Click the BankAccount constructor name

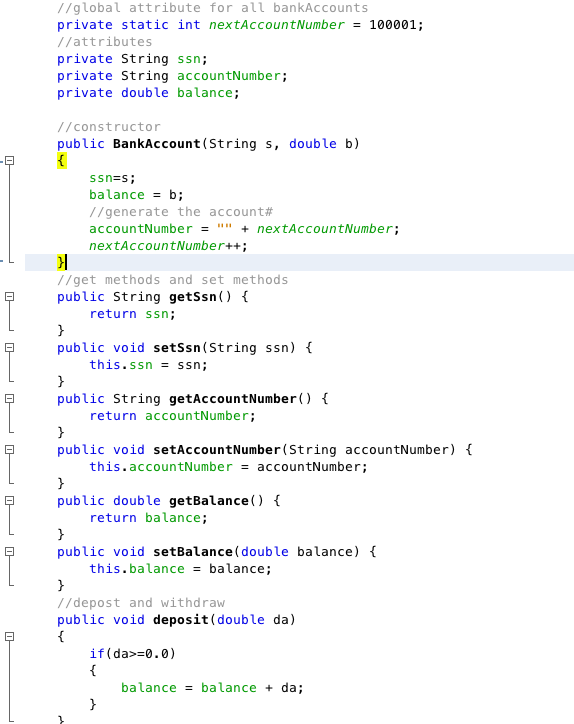(x=157, y=144)
